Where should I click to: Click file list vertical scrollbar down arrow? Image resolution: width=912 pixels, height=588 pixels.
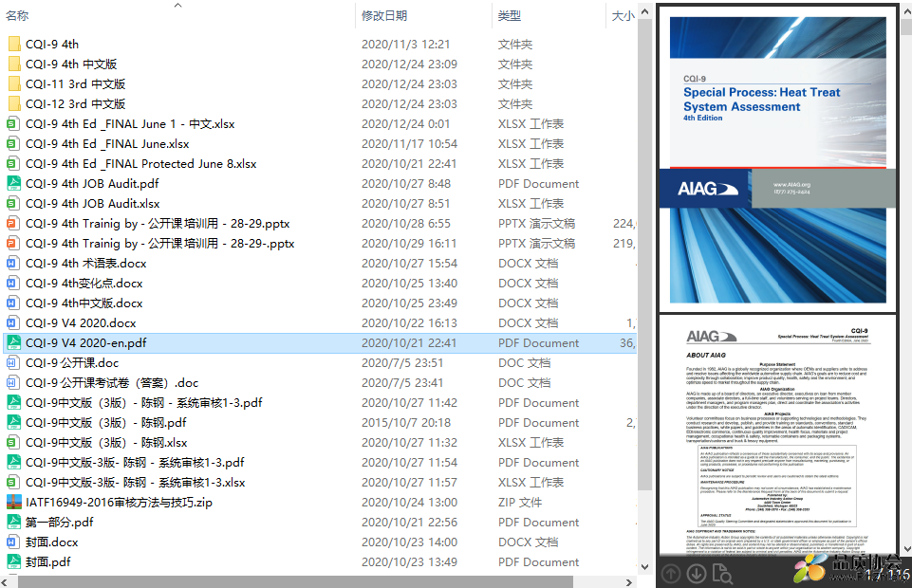pyautogui.click(x=644, y=567)
